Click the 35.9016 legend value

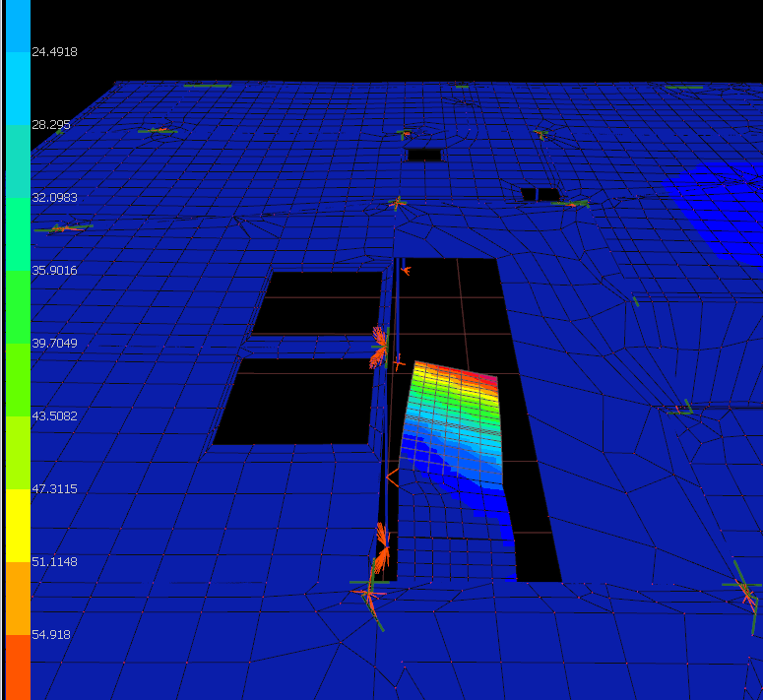tap(54, 271)
